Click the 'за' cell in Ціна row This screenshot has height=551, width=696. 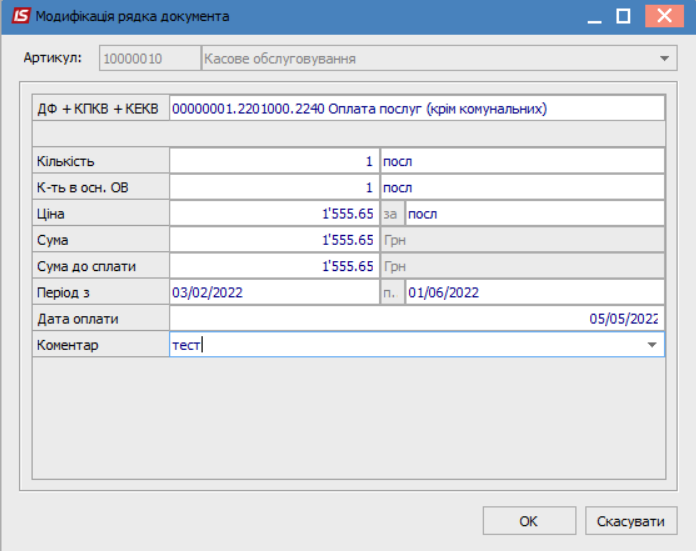(392, 214)
